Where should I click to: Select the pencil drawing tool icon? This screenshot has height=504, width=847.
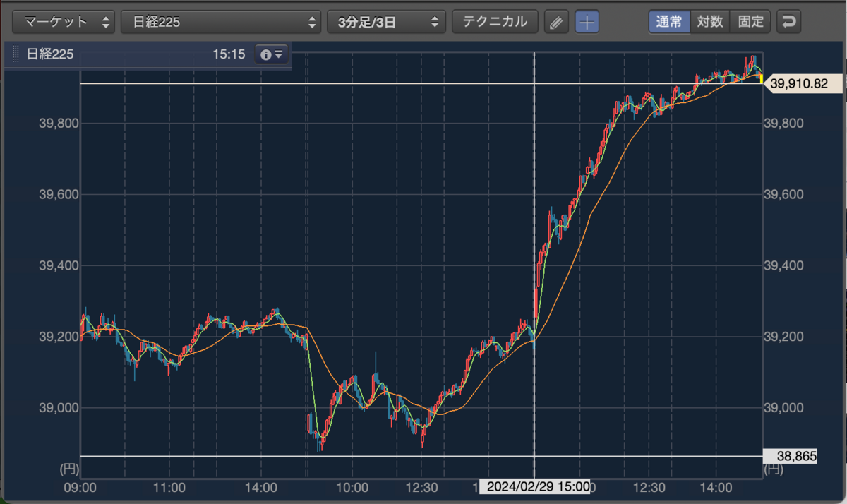point(556,22)
